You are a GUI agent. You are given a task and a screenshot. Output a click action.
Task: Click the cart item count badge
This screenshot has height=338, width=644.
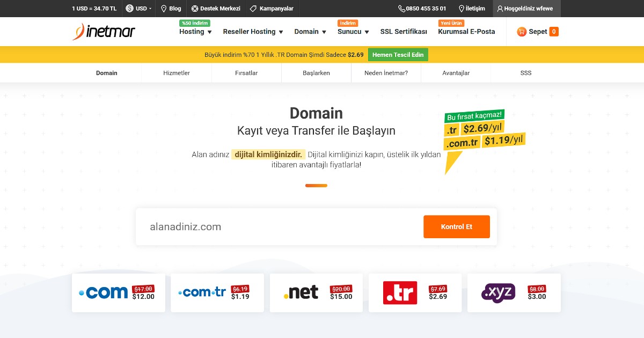554,32
